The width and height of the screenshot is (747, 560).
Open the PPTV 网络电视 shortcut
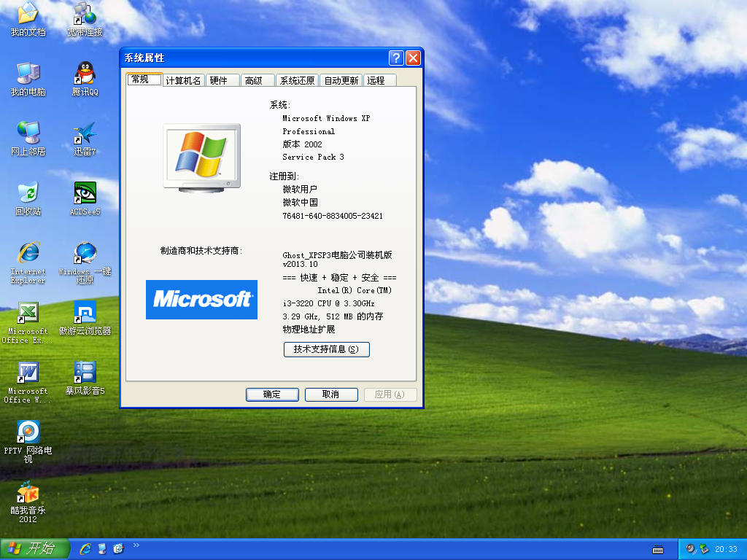point(28,442)
